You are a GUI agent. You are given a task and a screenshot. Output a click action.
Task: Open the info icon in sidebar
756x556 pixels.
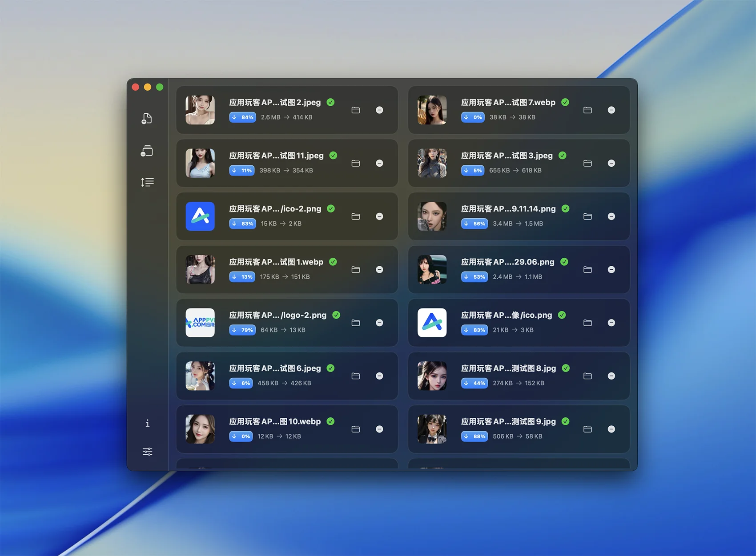147,423
